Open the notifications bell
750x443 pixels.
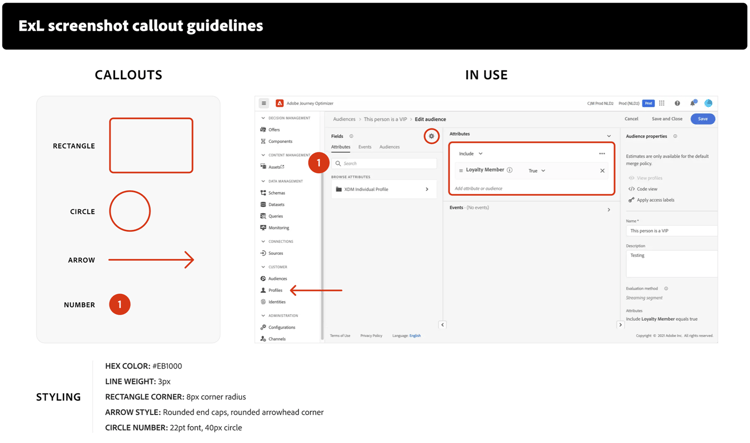point(693,103)
